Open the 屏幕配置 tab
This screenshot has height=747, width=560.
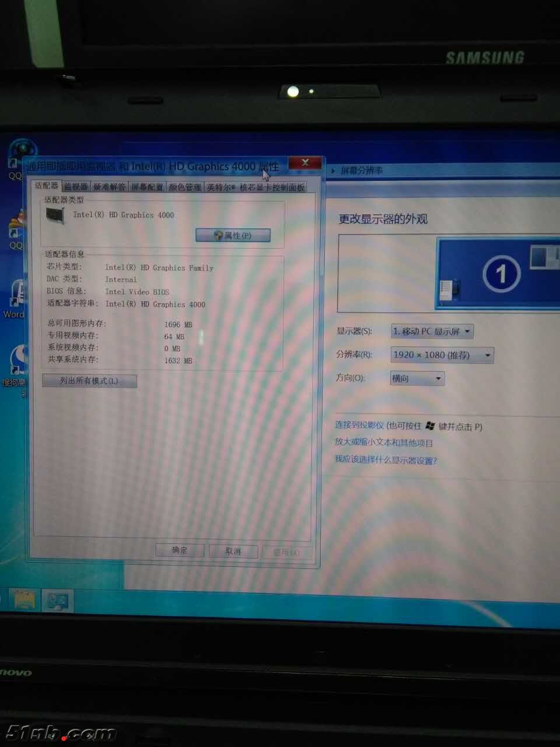147,187
